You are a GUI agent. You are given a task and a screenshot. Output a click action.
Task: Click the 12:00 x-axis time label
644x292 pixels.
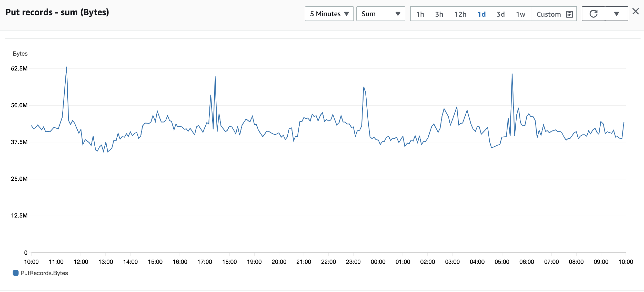(81, 262)
